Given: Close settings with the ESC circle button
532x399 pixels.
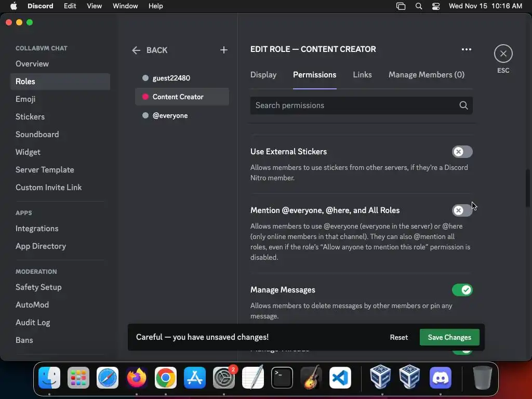Looking at the screenshot, I should click(x=503, y=54).
